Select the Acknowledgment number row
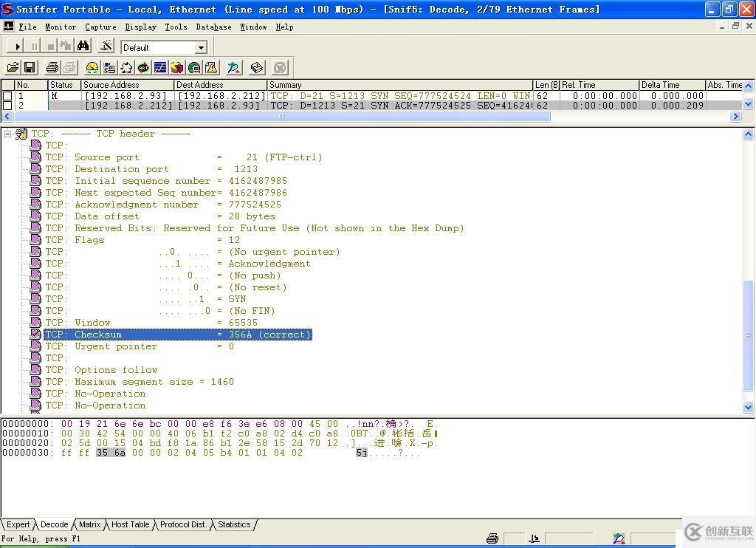 (163, 205)
